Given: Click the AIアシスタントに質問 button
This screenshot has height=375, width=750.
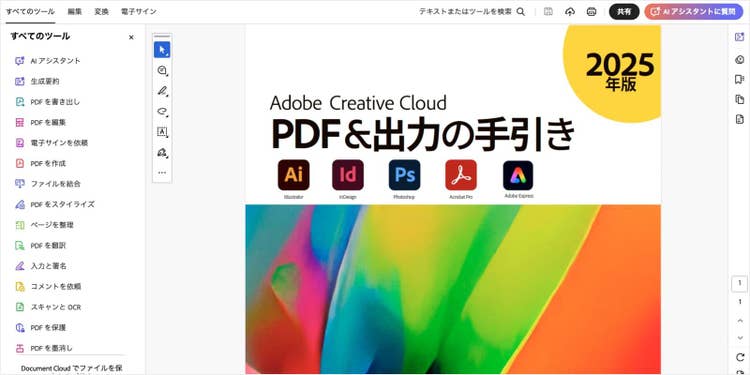Looking at the screenshot, I should (694, 12).
